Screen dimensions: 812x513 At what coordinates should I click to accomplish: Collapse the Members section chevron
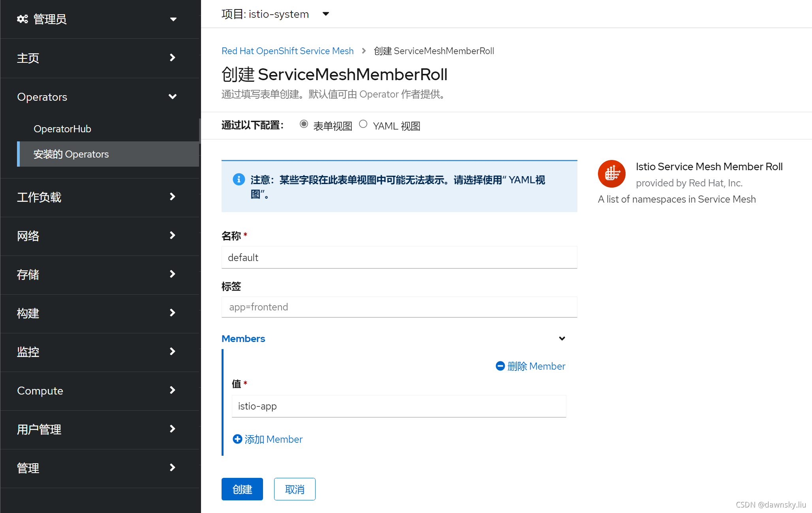[562, 338]
